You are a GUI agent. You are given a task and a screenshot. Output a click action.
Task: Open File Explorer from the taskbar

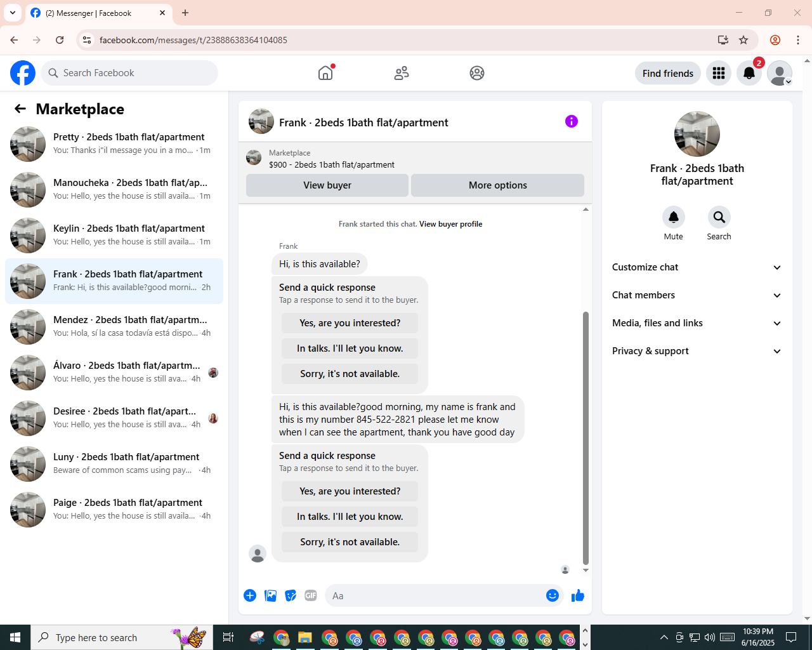[x=305, y=637]
